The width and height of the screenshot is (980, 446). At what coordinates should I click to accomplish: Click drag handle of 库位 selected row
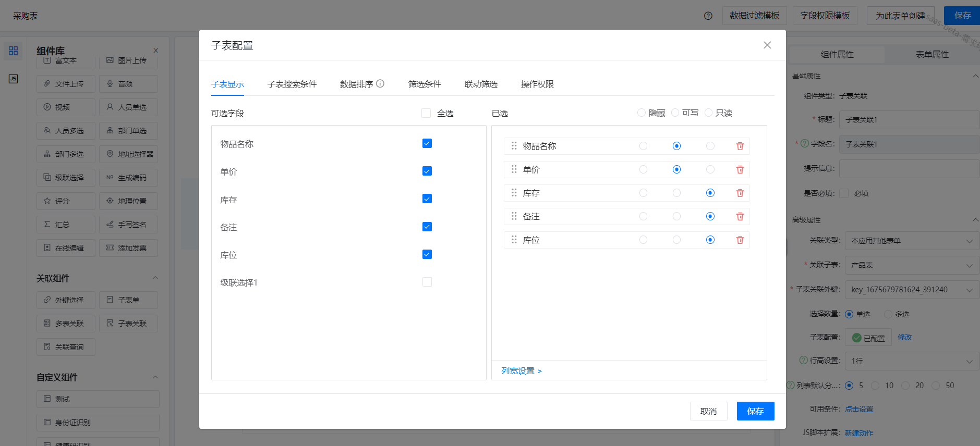(514, 240)
